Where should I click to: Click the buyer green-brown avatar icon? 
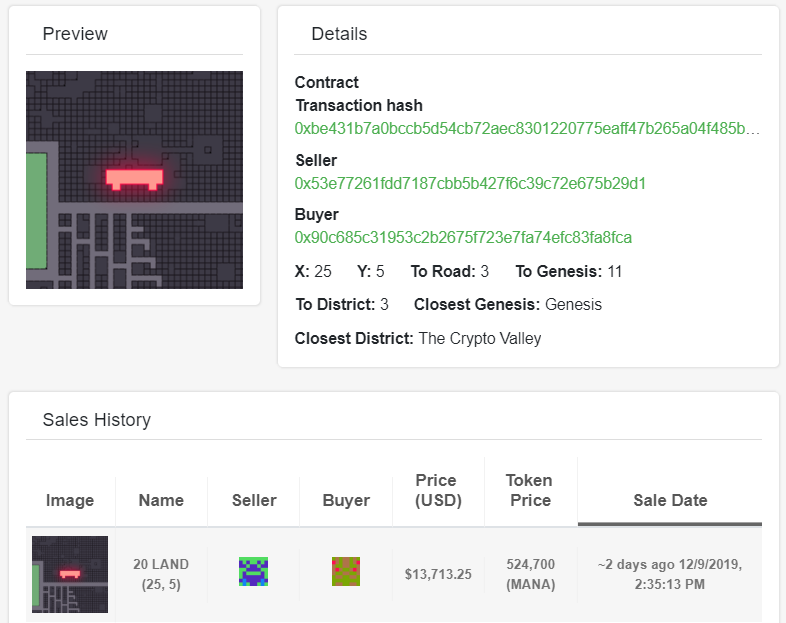pos(346,571)
